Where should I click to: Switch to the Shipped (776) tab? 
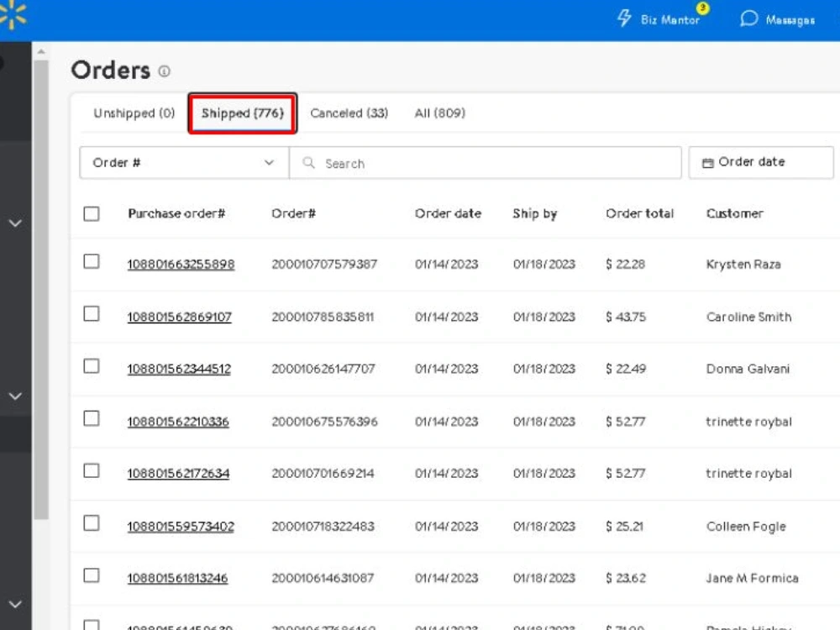(242, 113)
